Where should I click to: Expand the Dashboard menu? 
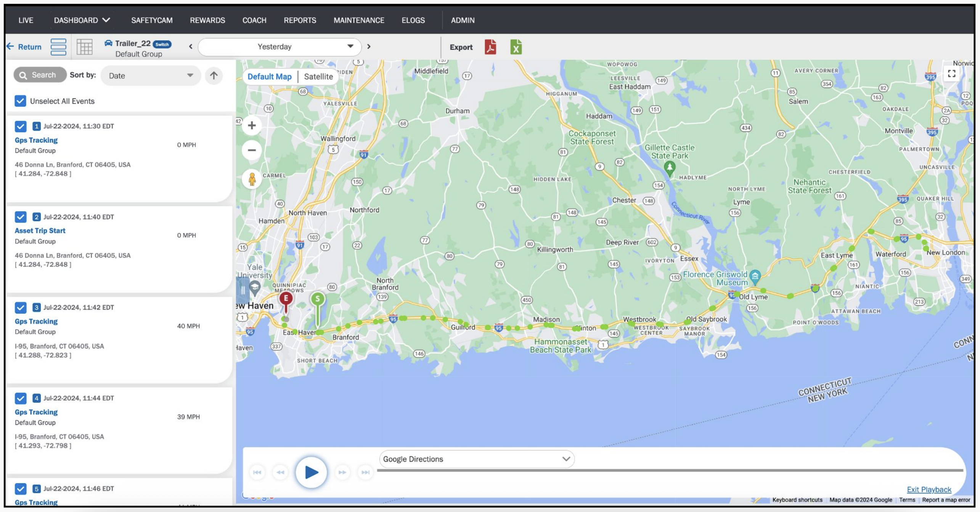click(82, 20)
